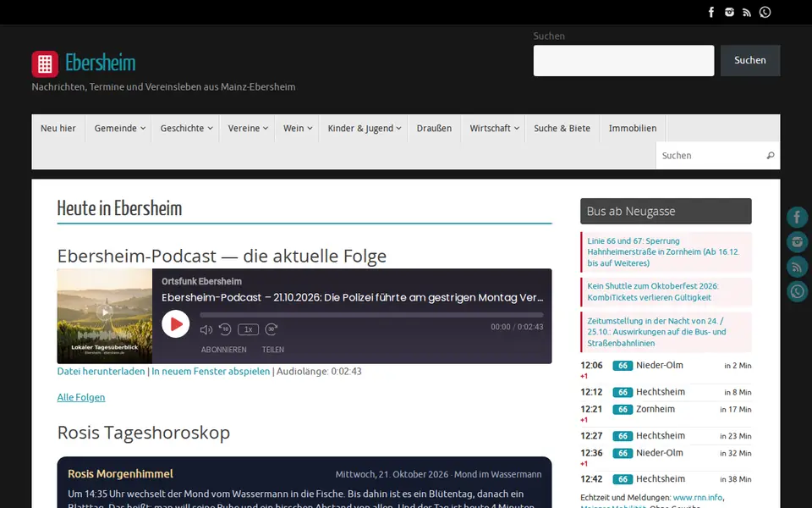Click the Ebersheim site title
812x508 pixels.
tap(100, 63)
